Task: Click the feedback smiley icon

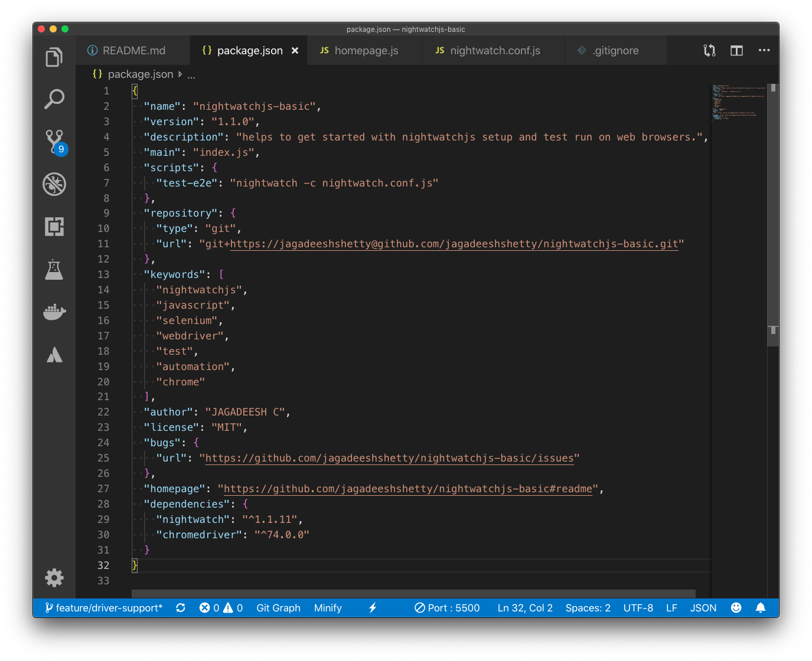Action: pyautogui.click(x=736, y=608)
